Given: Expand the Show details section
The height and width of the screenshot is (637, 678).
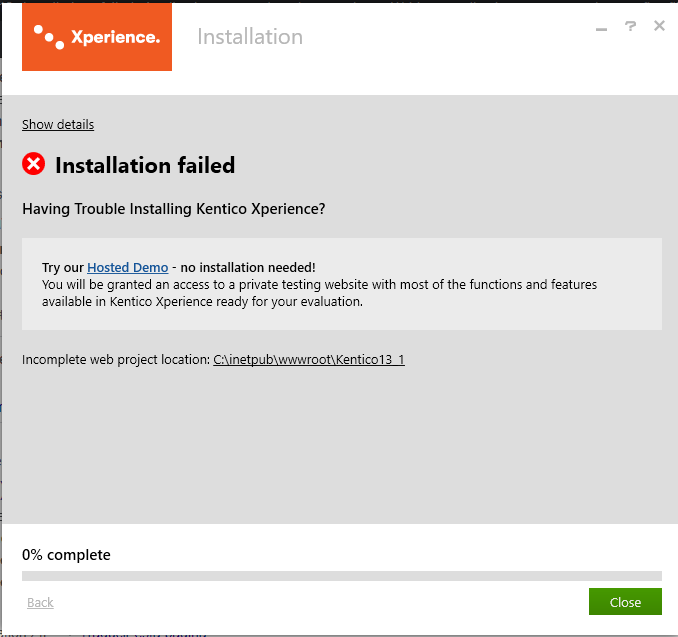Looking at the screenshot, I should [58, 125].
